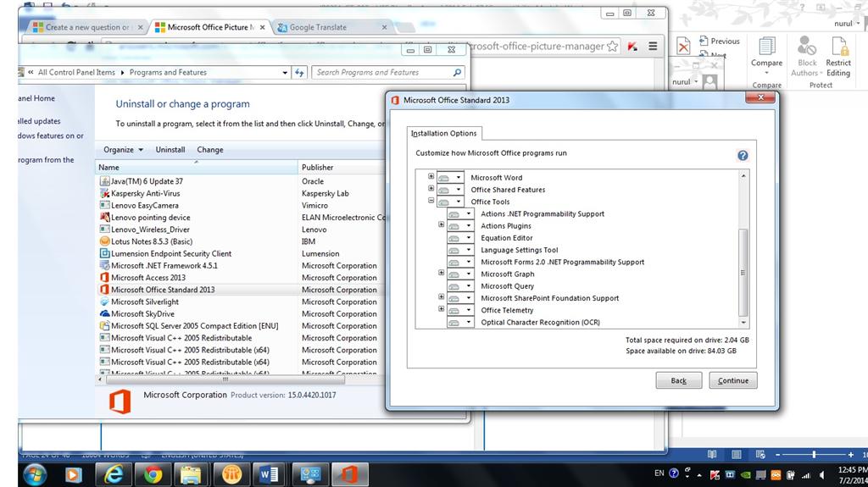The image size is (868, 487).
Task: Open the Chrome menu hamburger icon
Action: tap(654, 47)
